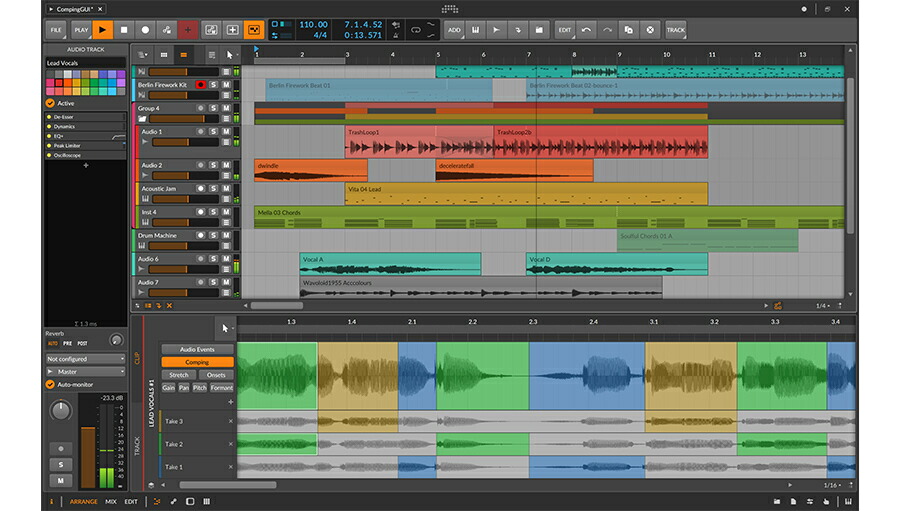Viewport: 900px width, 511px height.
Task: Mute the Audio 2 track
Action: [226, 165]
